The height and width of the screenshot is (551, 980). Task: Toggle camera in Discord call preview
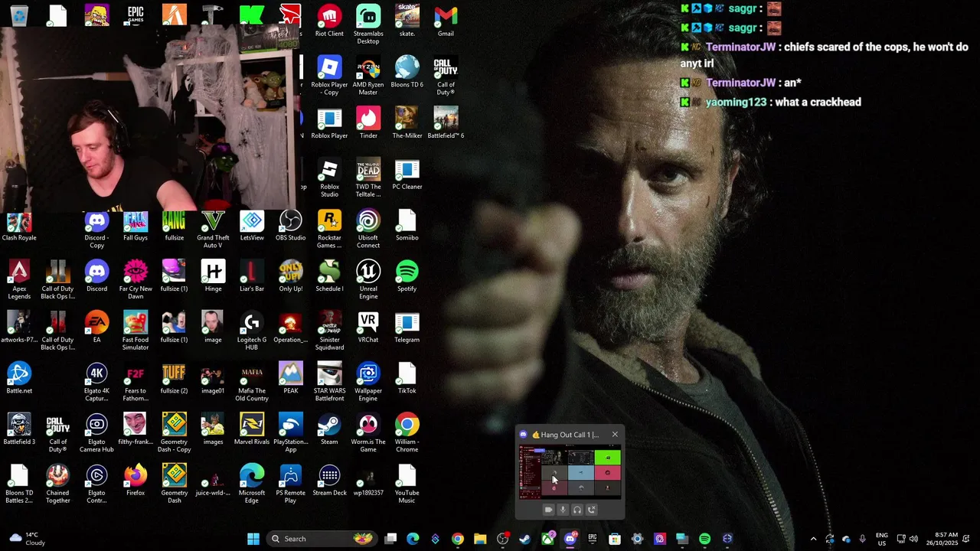548,510
